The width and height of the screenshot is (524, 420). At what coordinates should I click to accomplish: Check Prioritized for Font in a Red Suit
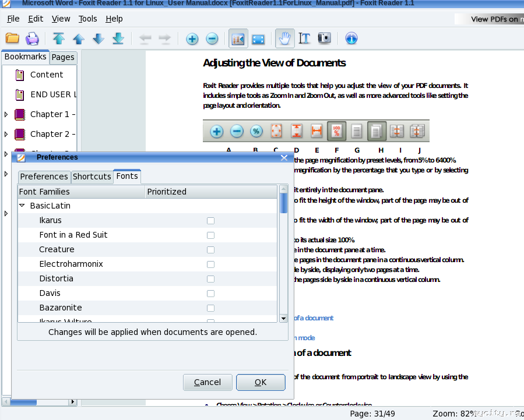pos(210,235)
